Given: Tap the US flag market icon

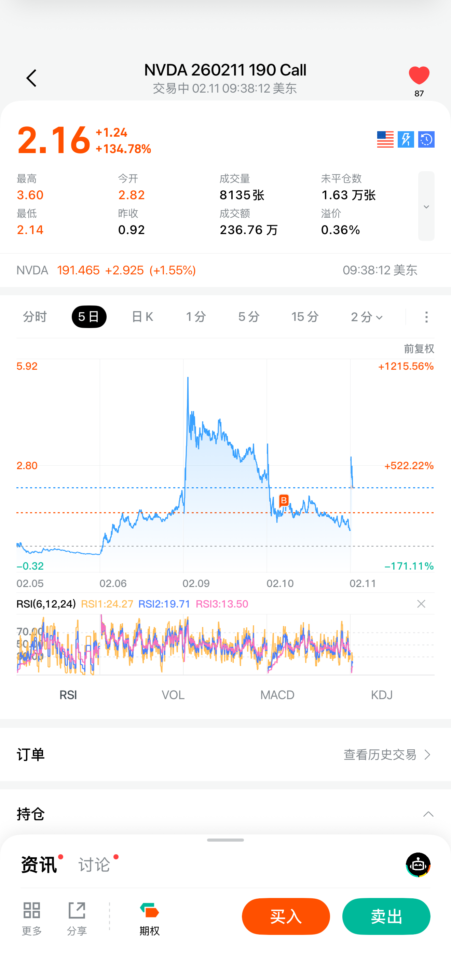Looking at the screenshot, I should click(x=385, y=139).
